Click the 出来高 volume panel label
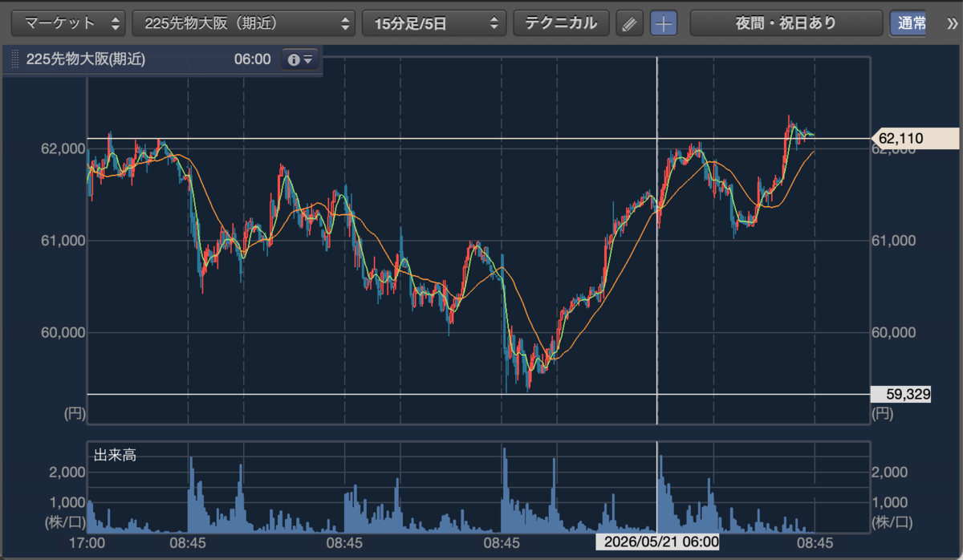 click(x=115, y=456)
